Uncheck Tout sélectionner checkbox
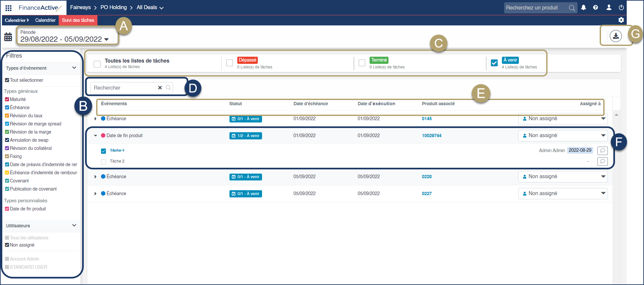Viewport: 644px width, 285px height. [7, 80]
